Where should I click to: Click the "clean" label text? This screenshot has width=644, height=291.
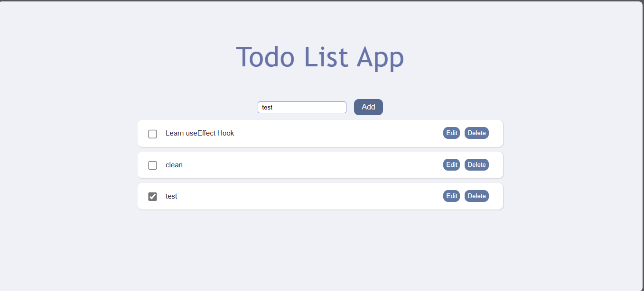click(174, 165)
